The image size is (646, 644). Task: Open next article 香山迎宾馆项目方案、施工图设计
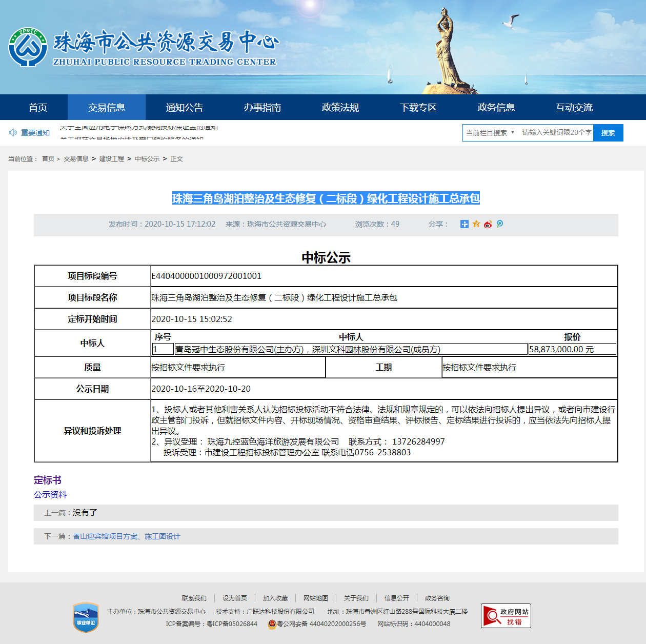click(127, 536)
